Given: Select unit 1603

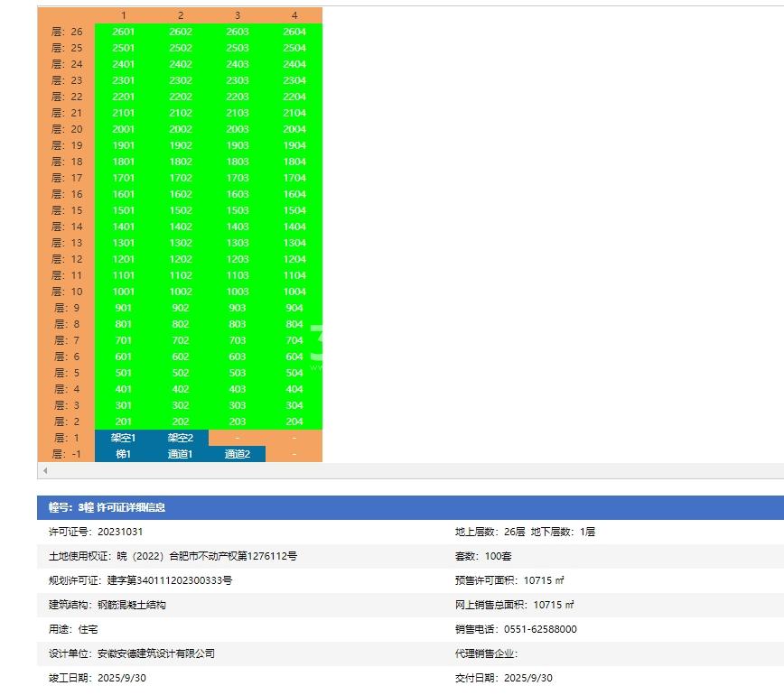Looking at the screenshot, I should (x=238, y=194).
